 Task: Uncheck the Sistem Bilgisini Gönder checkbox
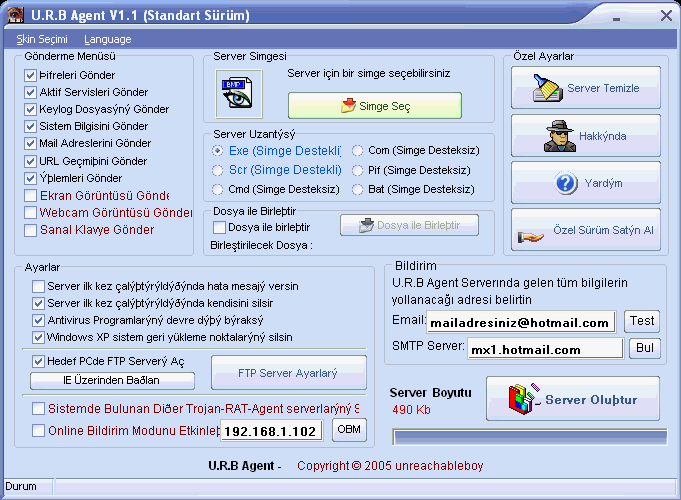coord(31,127)
